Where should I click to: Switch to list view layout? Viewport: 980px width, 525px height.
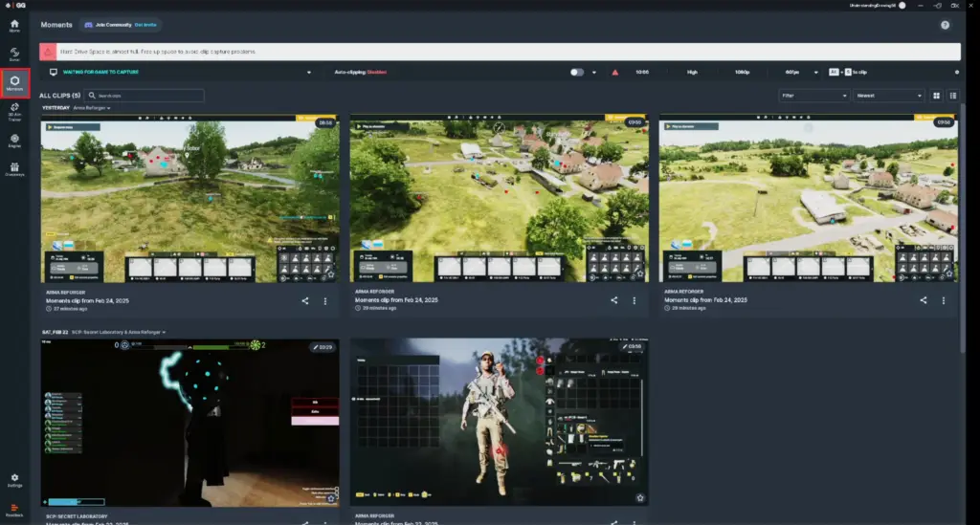click(x=953, y=96)
